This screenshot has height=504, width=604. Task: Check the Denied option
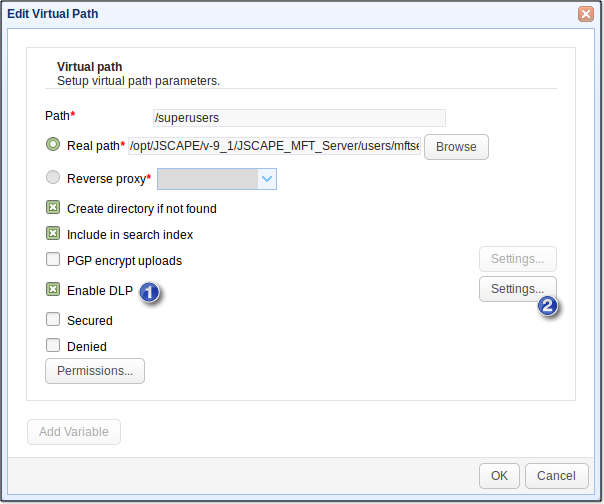[53, 346]
